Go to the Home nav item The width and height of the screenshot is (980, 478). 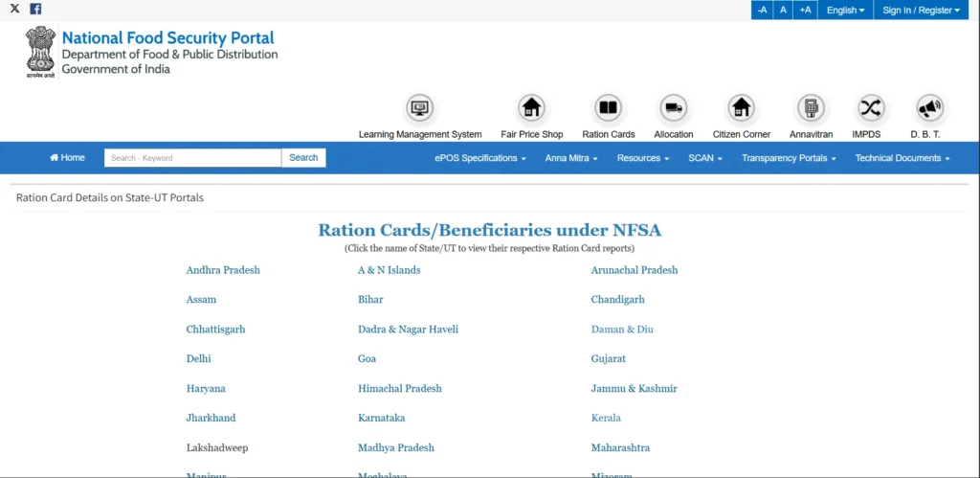[67, 158]
